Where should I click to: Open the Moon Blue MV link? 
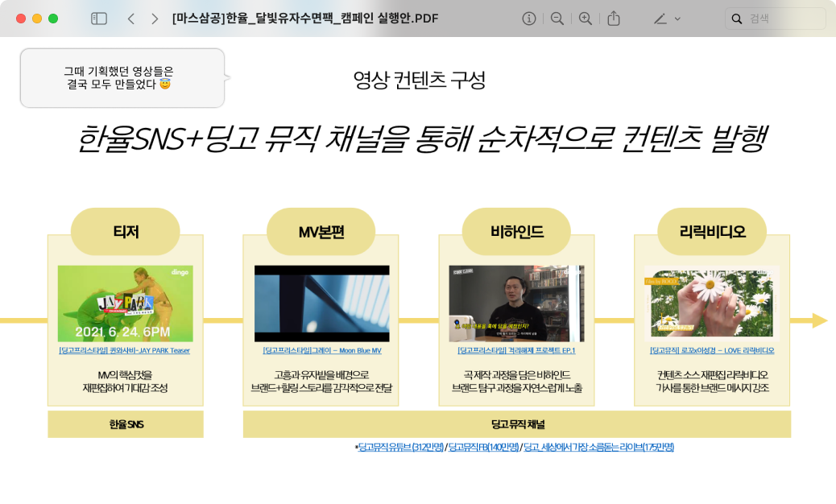pyautogui.click(x=322, y=350)
